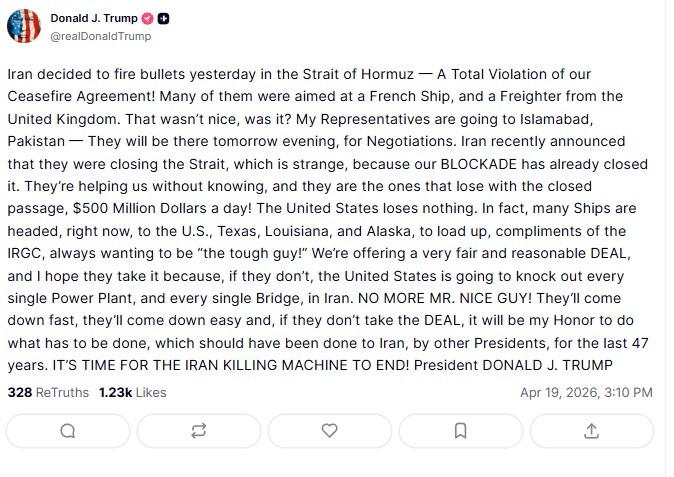This screenshot has height=477, width=674.
Task: Click the black plus badge beside the name
Action: click(163, 18)
